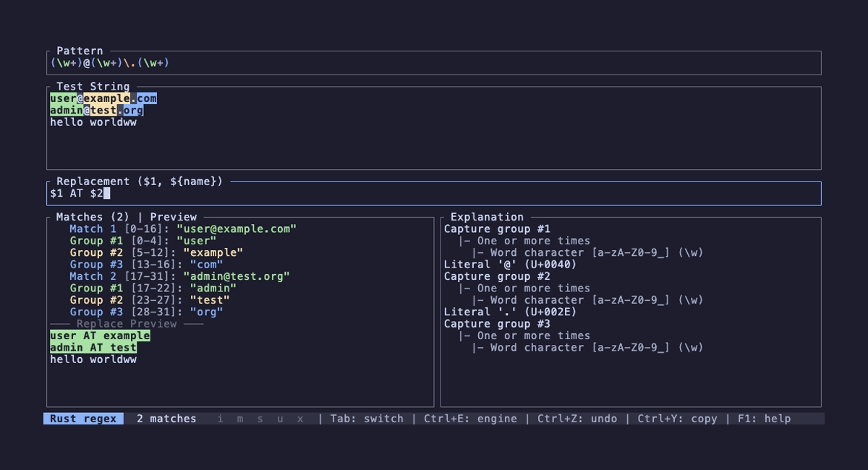The height and width of the screenshot is (470, 868).
Task: Click the Rust regex engine badge
Action: point(82,418)
